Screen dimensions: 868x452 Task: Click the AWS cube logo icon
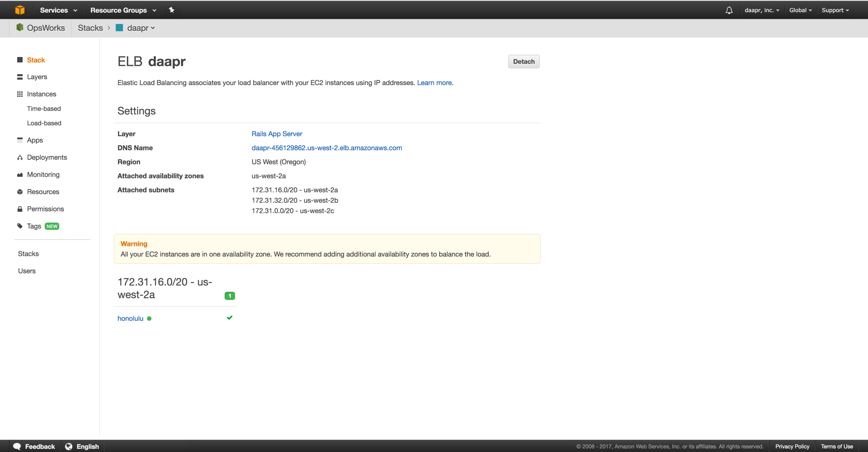pyautogui.click(x=20, y=10)
